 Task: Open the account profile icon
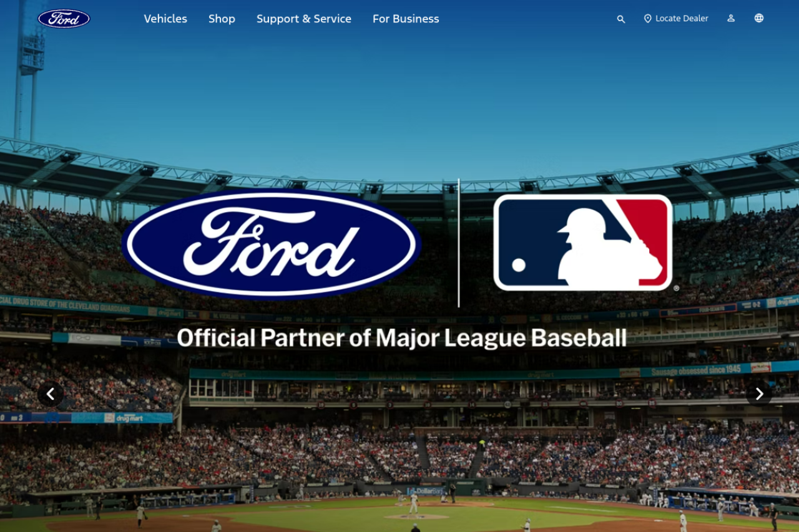(731, 19)
